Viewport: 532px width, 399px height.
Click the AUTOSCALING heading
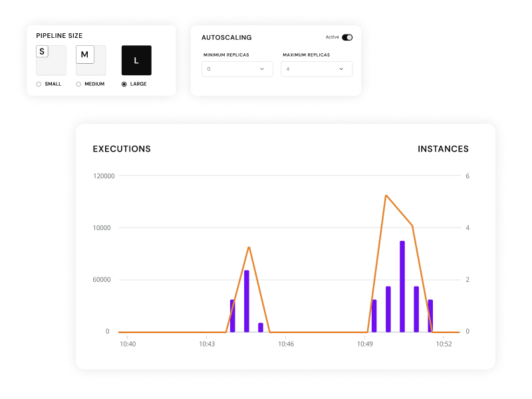click(227, 38)
